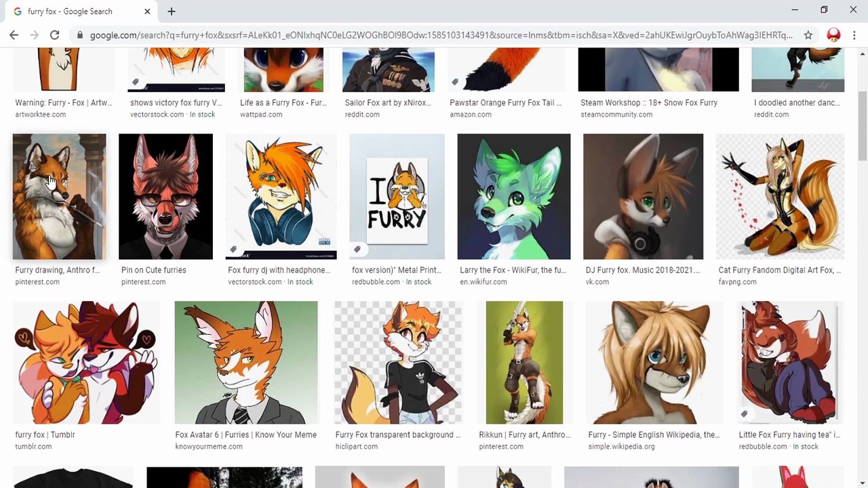The width and height of the screenshot is (868, 488).
Task: Click the page vertical scrollbar thumb
Action: click(862, 126)
